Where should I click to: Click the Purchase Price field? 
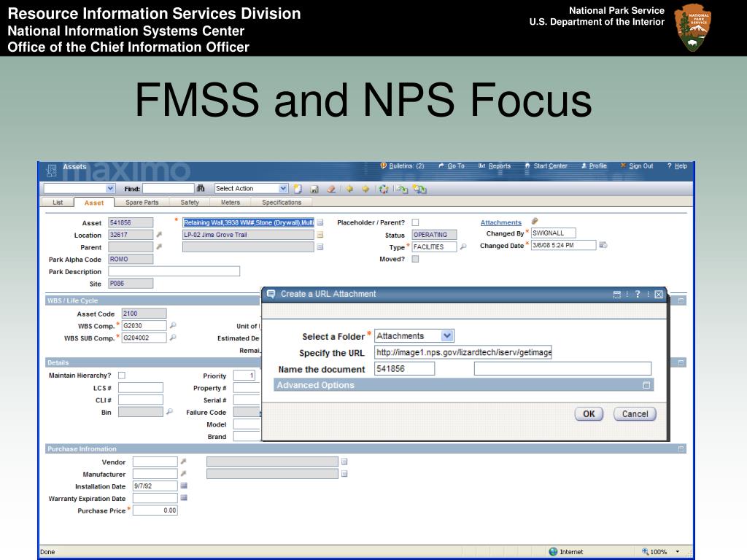155,510
